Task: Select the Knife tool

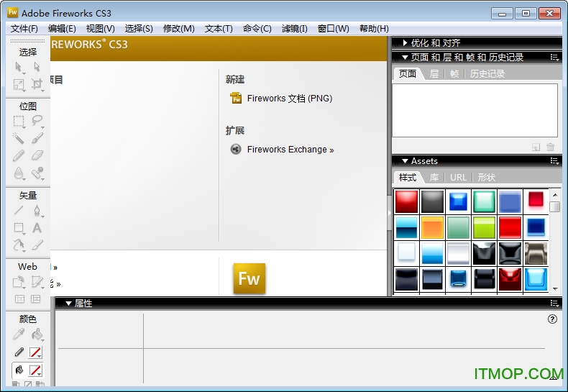Action: pos(37,245)
